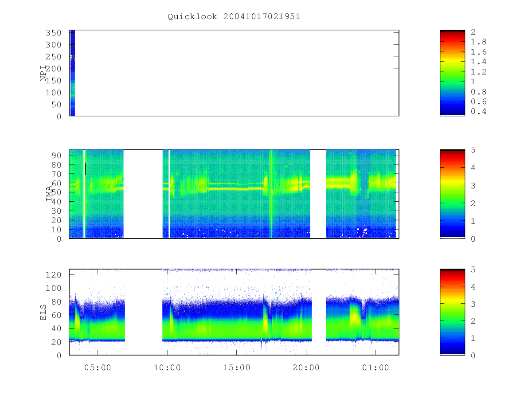The image size is (532, 399).
Task: Click the 1.8 label on NPI colorbar
Action: [x=478, y=42]
